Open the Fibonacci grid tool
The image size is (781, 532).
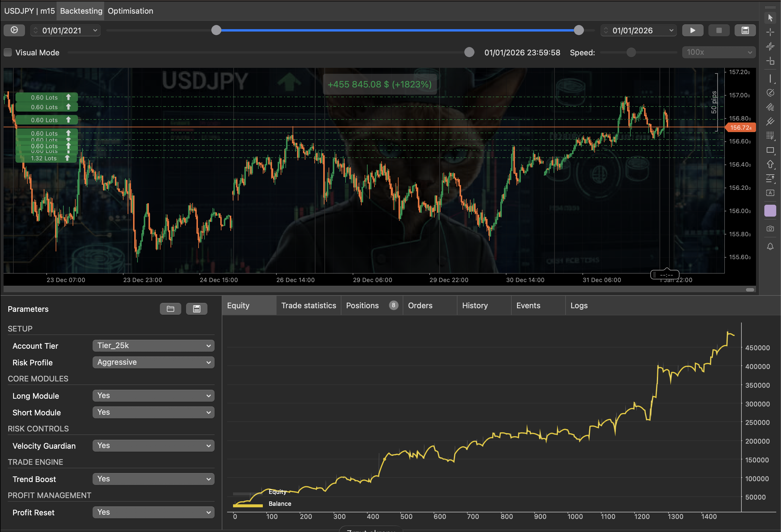(x=770, y=136)
